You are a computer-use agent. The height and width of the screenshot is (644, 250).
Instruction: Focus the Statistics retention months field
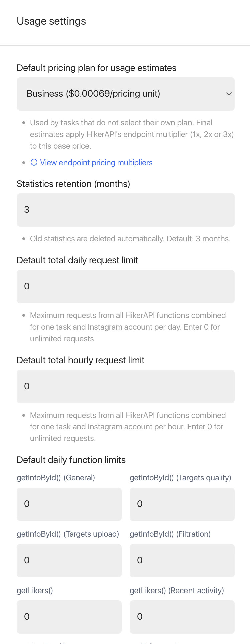(126, 210)
